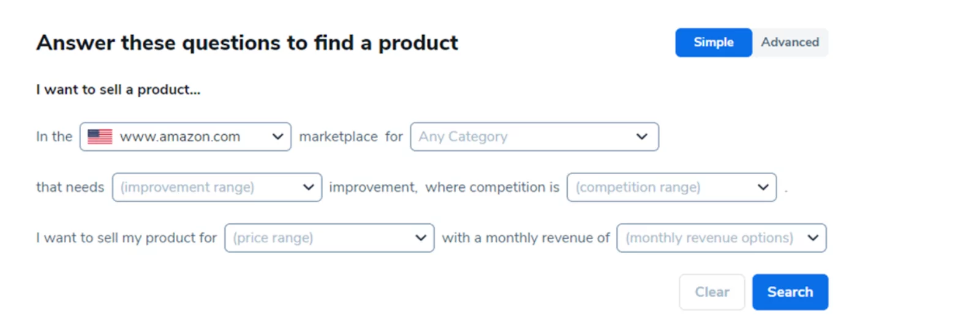Click the (price range) placeholder text
The height and width of the screenshot is (322, 980).
273,238
